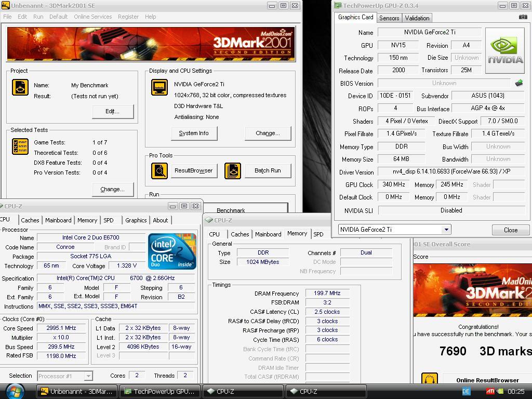The width and height of the screenshot is (532, 399).
Task: Open the SPD tab in right CPU-Z window
Action: tap(318, 234)
